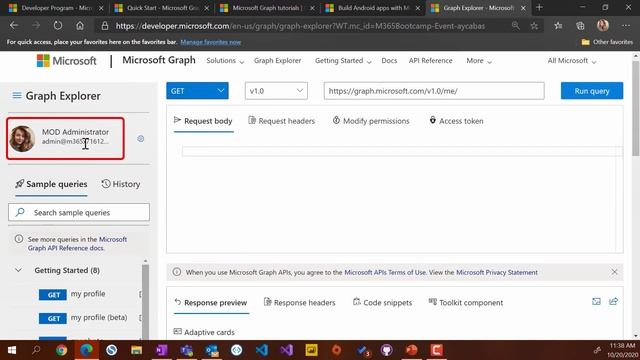Click the MOD Administrator profile picture
The image size is (640, 360).
[x=22, y=139]
